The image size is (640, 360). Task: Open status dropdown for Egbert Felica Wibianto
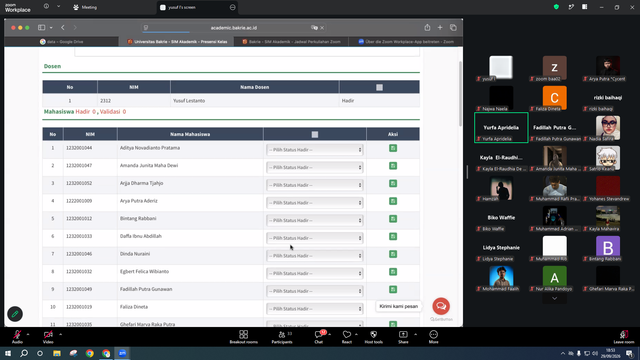coord(314,273)
